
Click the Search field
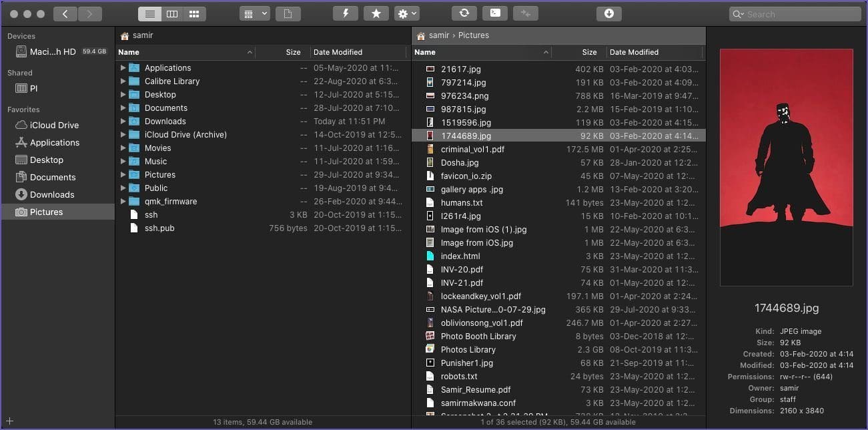point(795,13)
